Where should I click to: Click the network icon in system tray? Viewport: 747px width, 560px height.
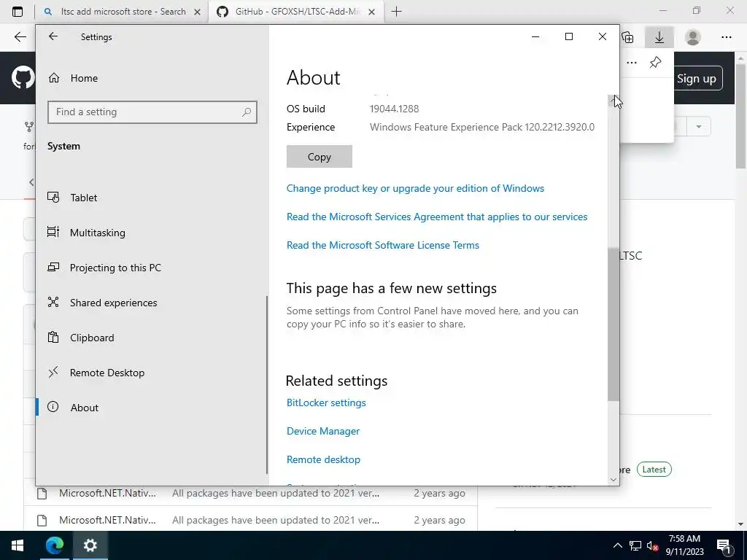coord(635,545)
